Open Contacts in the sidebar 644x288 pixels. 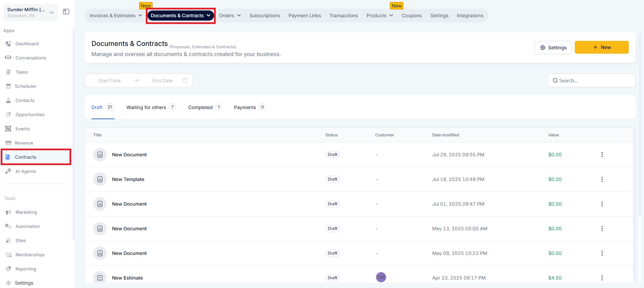[25, 100]
